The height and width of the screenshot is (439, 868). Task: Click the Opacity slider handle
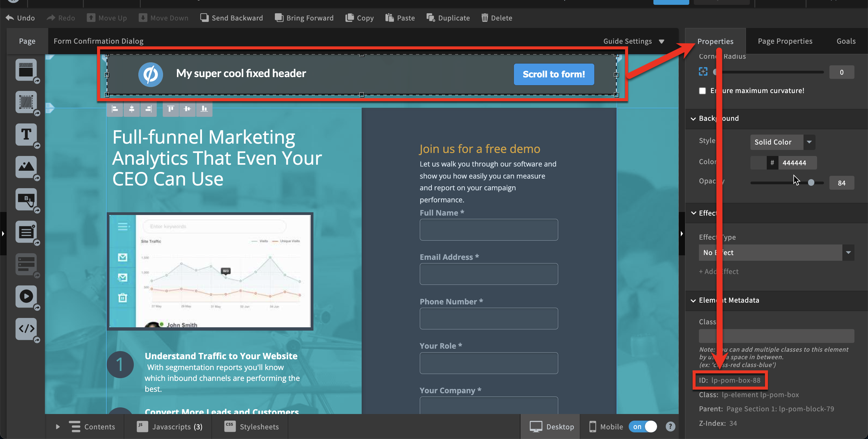(x=811, y=182)
